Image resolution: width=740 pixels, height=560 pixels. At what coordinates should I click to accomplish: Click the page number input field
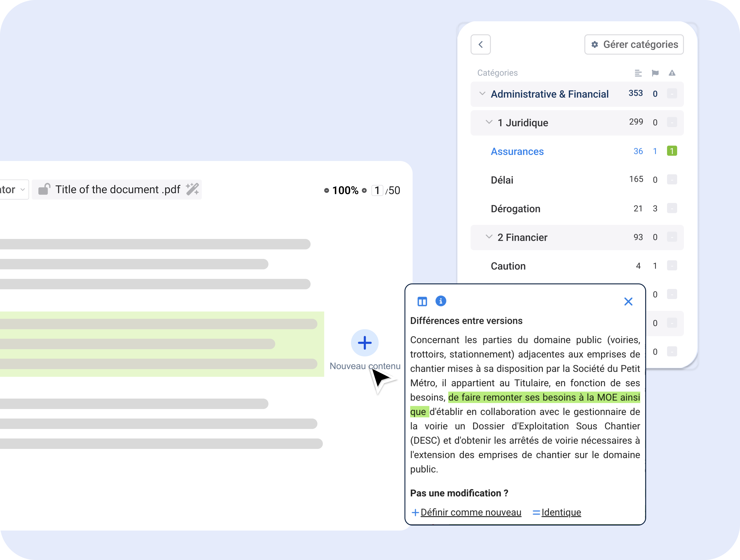[377, 190]
